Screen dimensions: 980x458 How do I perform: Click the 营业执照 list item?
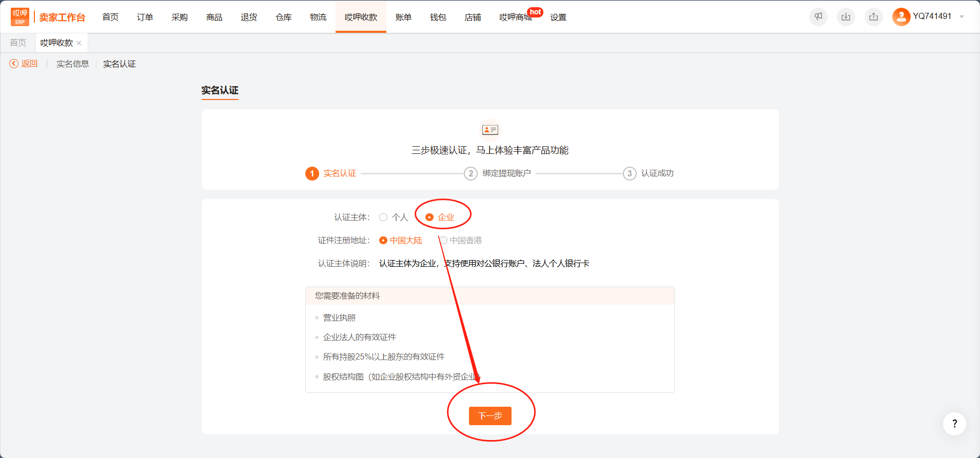339,317
